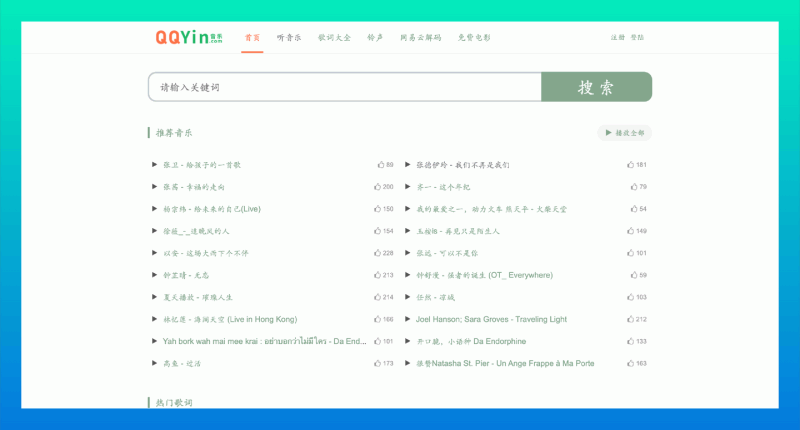Click the play triangle beside 开口脆 Da Endorphine
Screen dimensions: 800x430
tap(408, 341)
